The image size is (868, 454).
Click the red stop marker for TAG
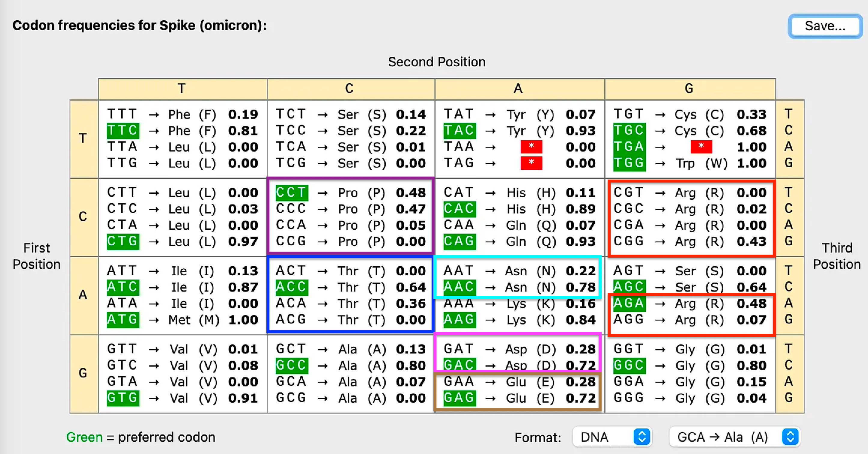coord(531,163)
